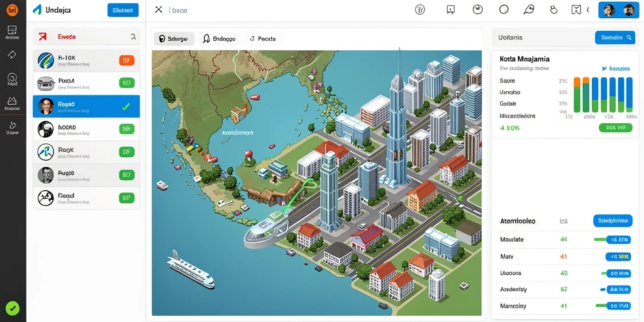This screenshot has width=644, height=322.
Task: Toggle the orange badge on R-10X row
Action: pyautogui.click(x=126, y=61)
